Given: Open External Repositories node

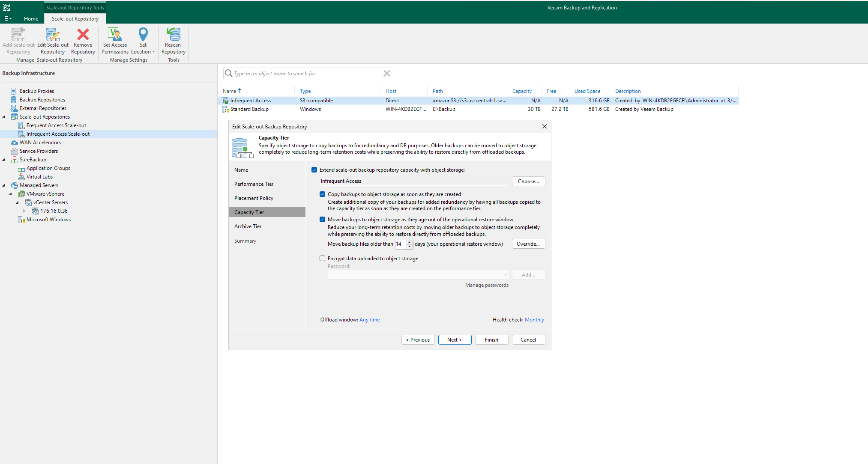Looking at the screenshot, I should (43, 108).
